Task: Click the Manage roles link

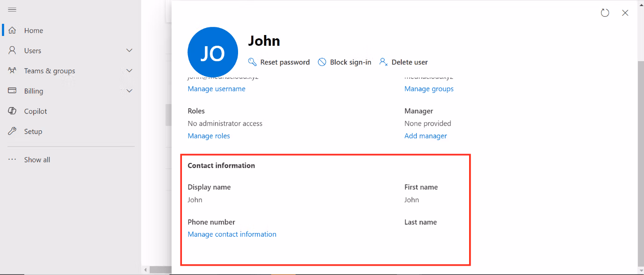Action: [x=209, y=135]
